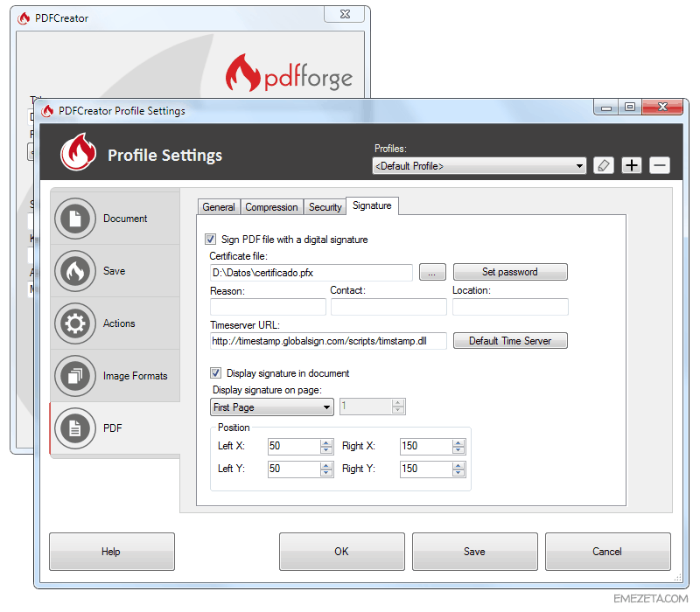This screenshot has height=612, width=700.
Task: Increase the Right X position value
Action: click(458, 443)
